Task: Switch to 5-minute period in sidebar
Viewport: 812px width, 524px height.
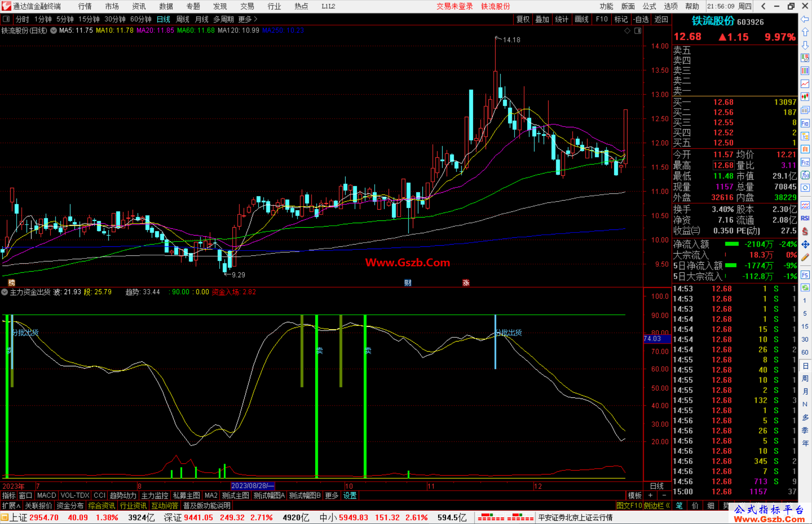Action: 804,313
